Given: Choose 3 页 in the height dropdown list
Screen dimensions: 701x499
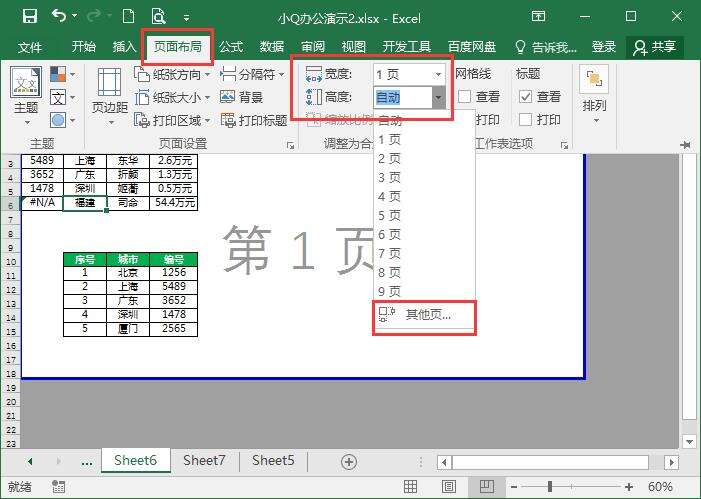Looking at the screenshot, I should coord(389,177).
